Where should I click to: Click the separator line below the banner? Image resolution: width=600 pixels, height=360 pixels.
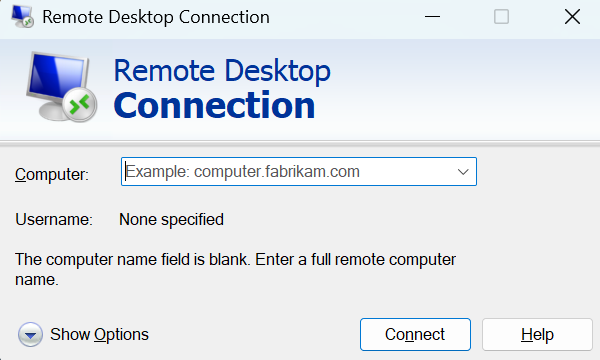click(x=300, y=143)
